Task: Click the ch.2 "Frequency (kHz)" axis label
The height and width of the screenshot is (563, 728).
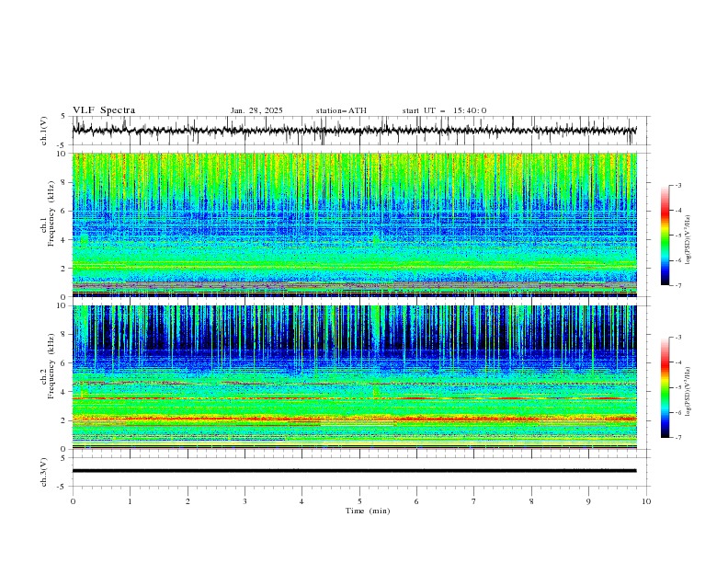Action: coord(51,365)
